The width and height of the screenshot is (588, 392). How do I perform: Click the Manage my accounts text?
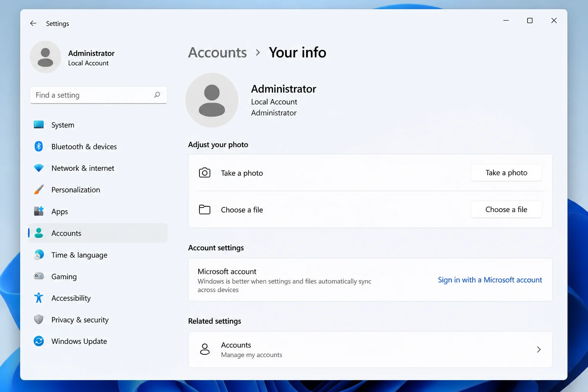(252, 355)
